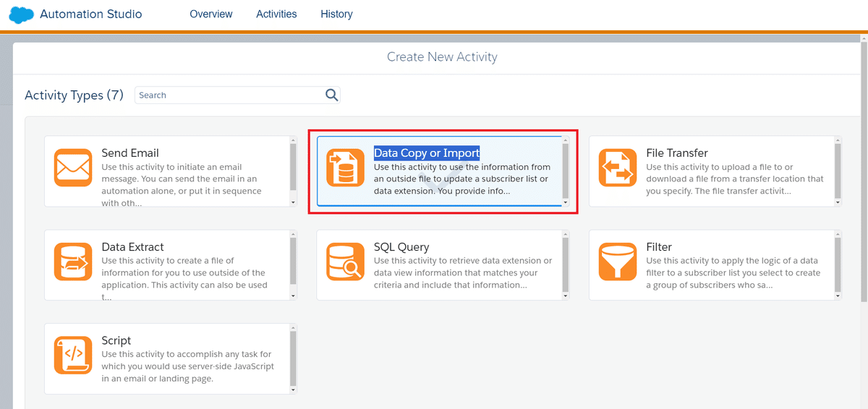868x409 pixels.
Task: Click the File Transfer description text
Action: click(x=735, y=178)
